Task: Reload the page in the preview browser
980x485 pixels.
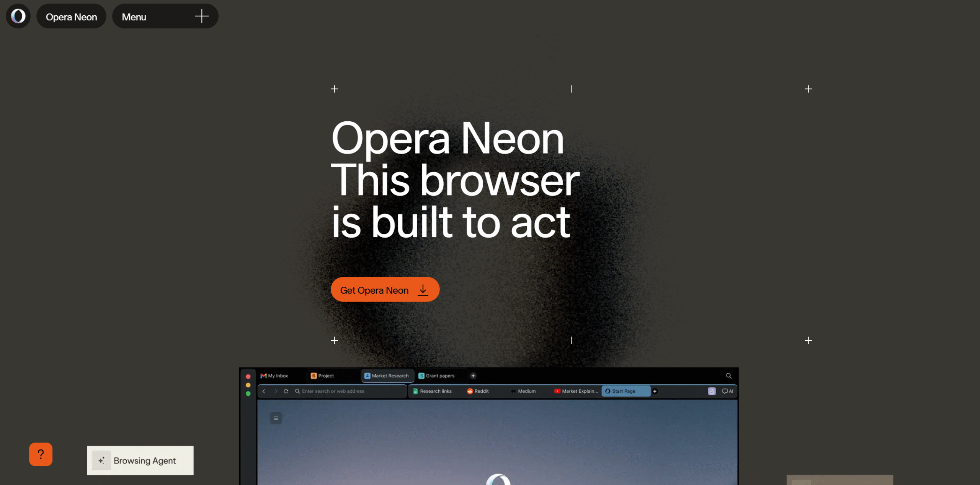Action: tap(286, 391)
